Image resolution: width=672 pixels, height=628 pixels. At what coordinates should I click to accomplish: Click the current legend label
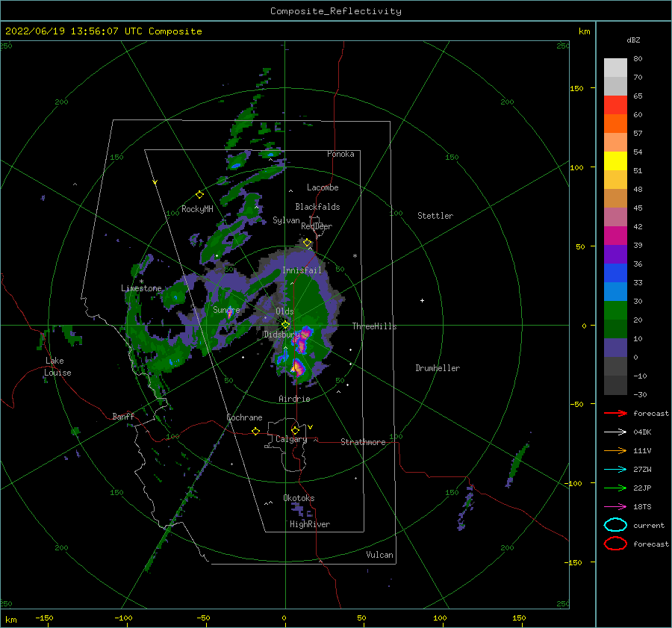[x=649, y=526]
